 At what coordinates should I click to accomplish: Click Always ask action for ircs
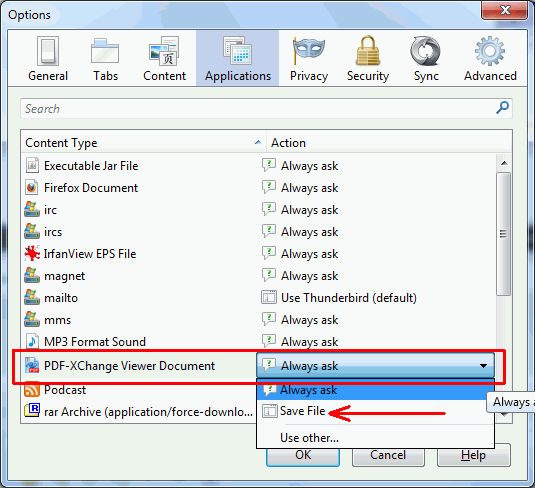point(309,232)
